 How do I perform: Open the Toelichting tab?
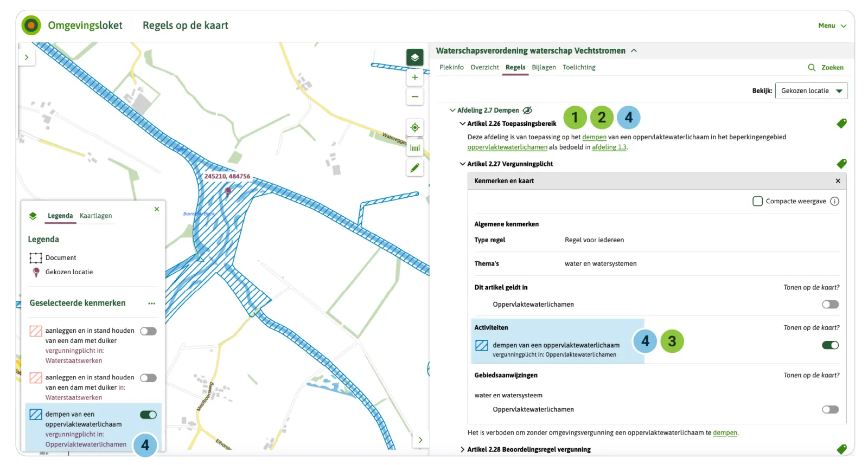(579, 67)
